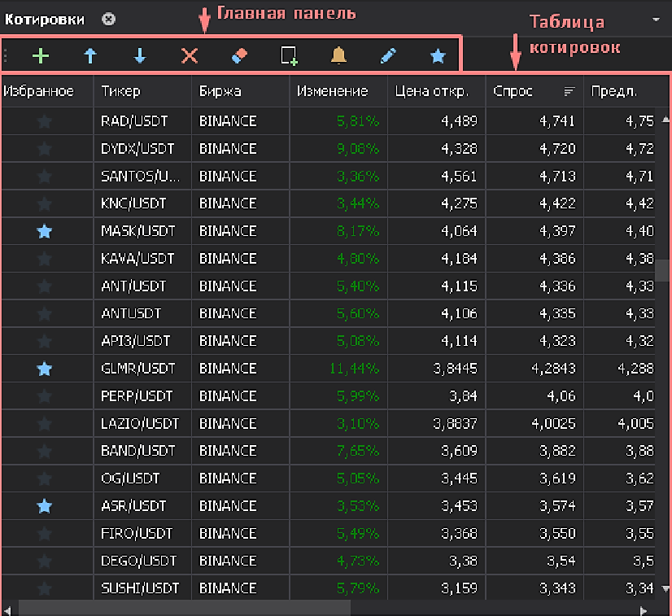Click the blue pencil edit icon

[388, 55]
